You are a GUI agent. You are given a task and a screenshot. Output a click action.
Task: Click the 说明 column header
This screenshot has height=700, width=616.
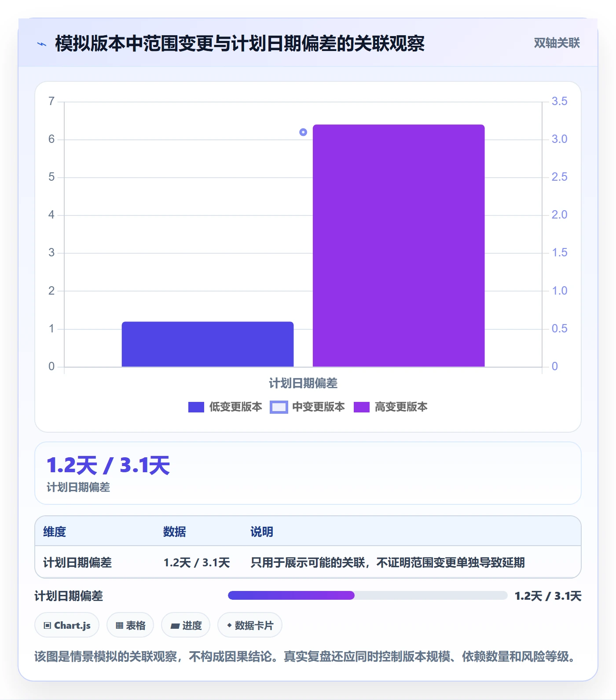(x=262, y=532)
